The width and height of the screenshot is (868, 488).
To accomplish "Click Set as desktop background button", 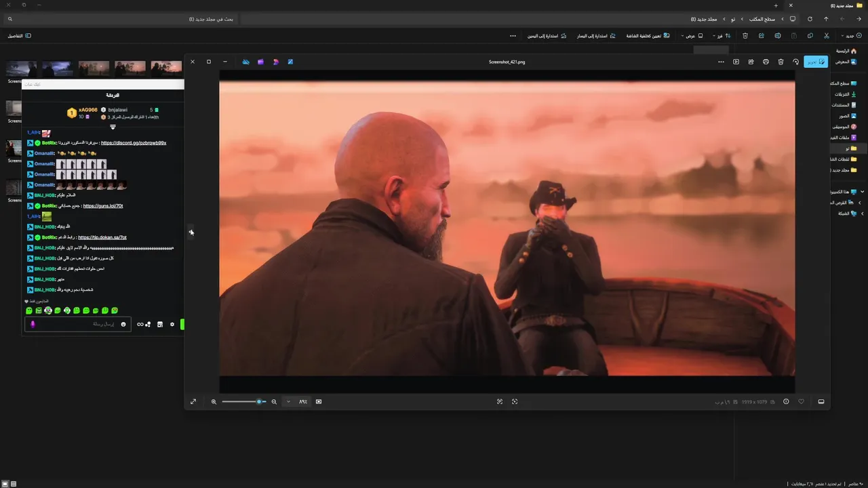I will click(648, 35).
